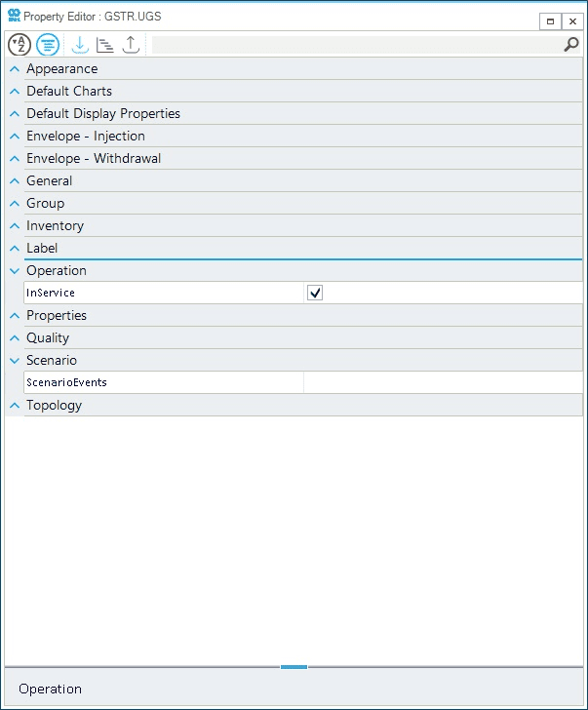Click the hierarchy tree toolbar icon

click(x=105, y=45)
